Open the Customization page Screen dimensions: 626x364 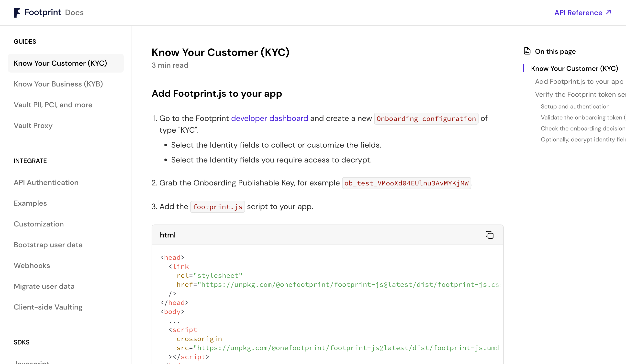[x=39, y=224]
